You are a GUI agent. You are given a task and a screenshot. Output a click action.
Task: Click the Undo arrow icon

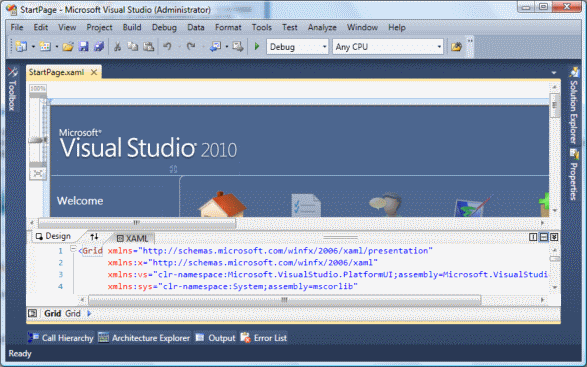pos(167,47)
